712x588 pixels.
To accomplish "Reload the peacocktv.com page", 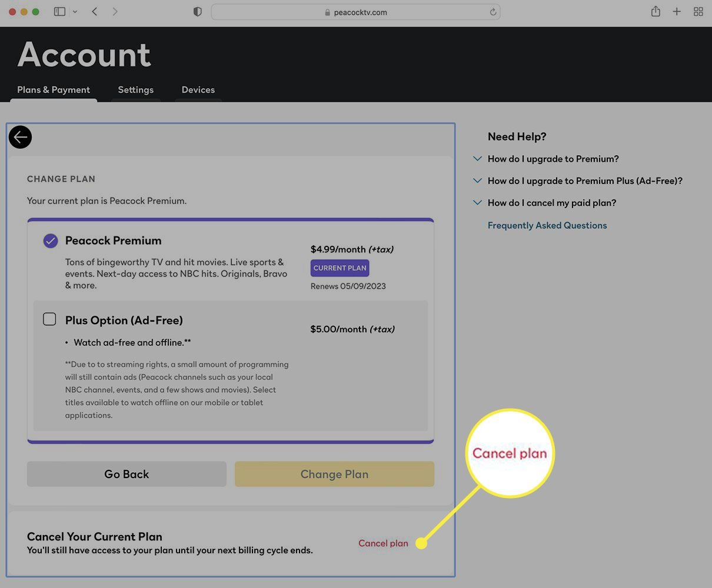I will [x=493, y=12].
